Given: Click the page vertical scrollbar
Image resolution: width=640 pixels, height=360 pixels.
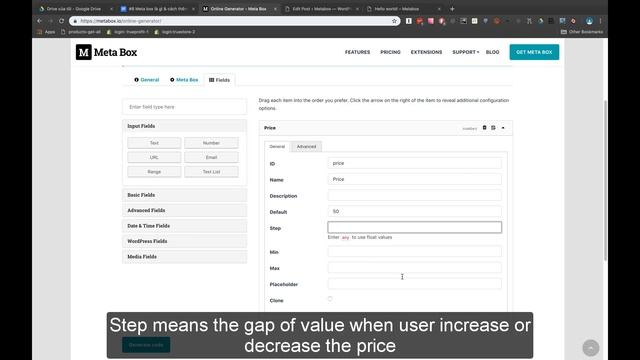Looking at the screenshot, I should coord(605,180).
